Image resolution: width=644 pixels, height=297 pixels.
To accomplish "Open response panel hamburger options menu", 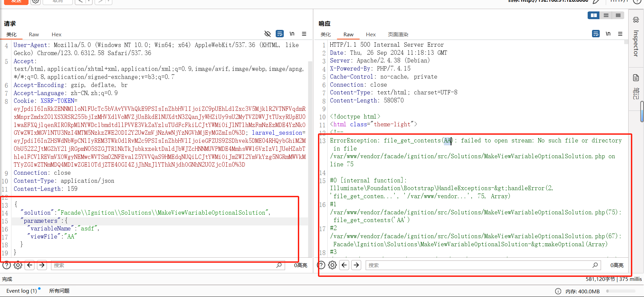I will click(620, 34).
